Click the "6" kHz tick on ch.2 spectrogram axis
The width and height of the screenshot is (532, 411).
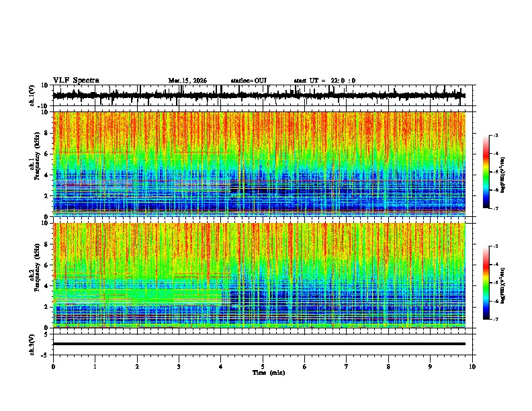[x=46, y=265]
